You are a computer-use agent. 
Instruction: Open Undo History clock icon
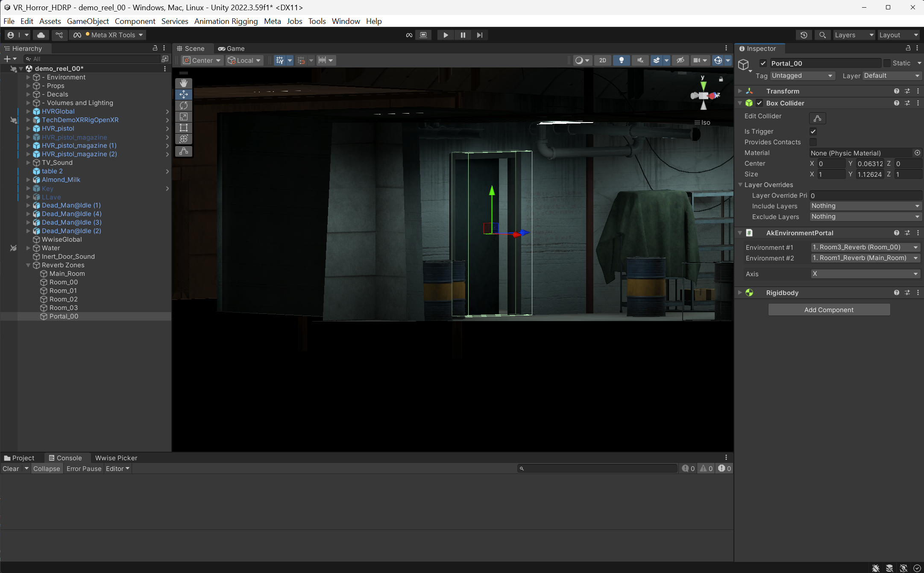pyautogui.click(x=804, y=35)
